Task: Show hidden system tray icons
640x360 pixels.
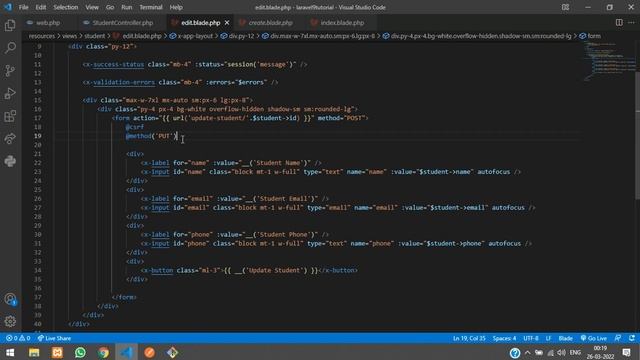Action: click(x=528, y=353)
